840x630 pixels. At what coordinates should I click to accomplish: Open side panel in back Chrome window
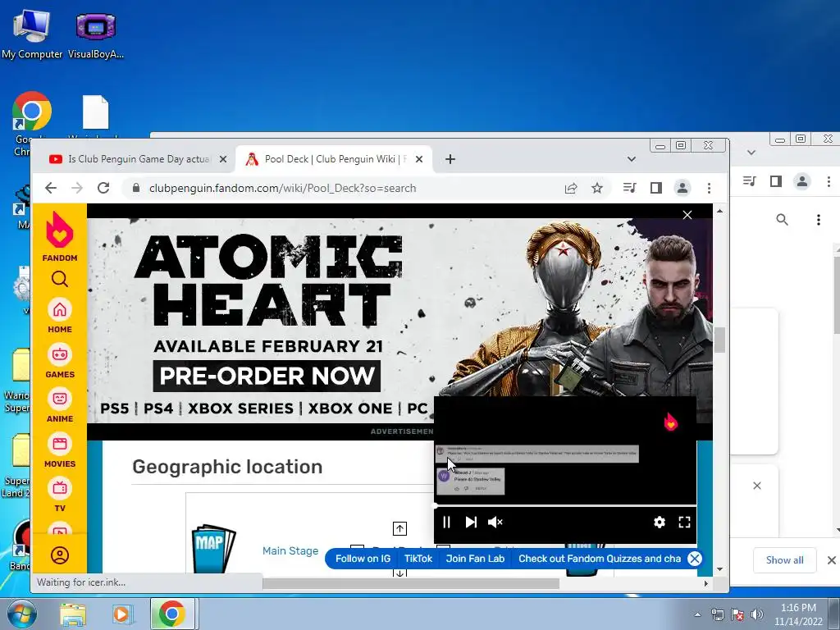[x=775, y=181]
